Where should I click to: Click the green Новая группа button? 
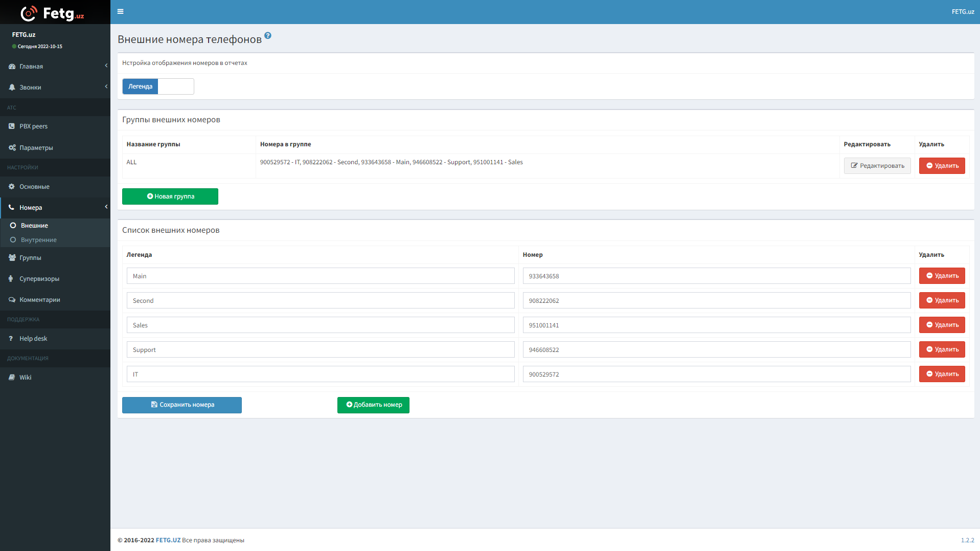click(x=170, y=196)
